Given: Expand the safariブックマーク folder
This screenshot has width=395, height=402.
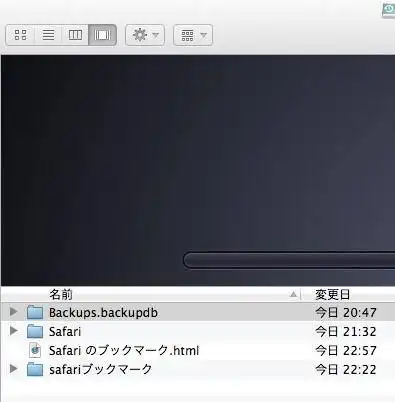Looking at the screenshot, I should coord(14,369).
